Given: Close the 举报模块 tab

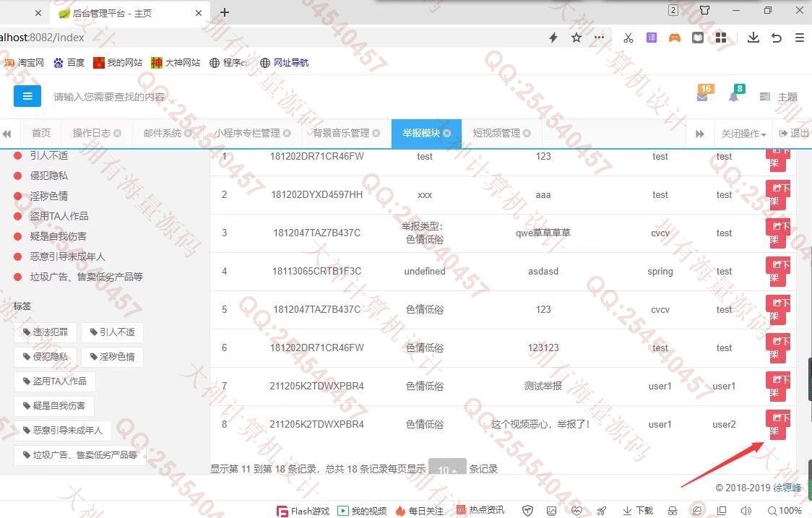Looking at the screenshot, I should (x=447, y=133).
